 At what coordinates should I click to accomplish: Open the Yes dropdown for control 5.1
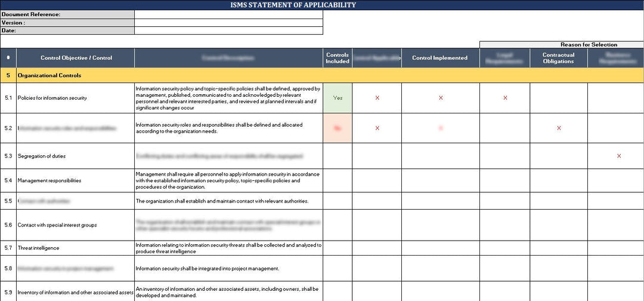[338, 98]
